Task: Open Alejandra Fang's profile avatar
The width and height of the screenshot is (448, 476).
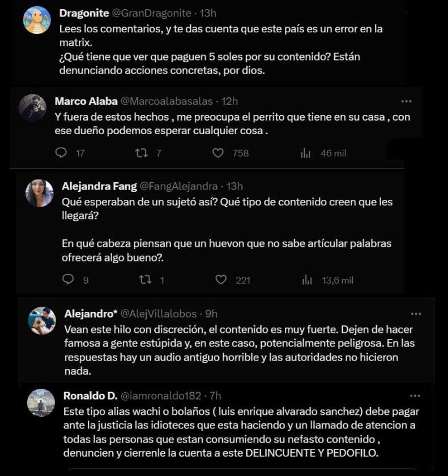Action: (40, 193)
